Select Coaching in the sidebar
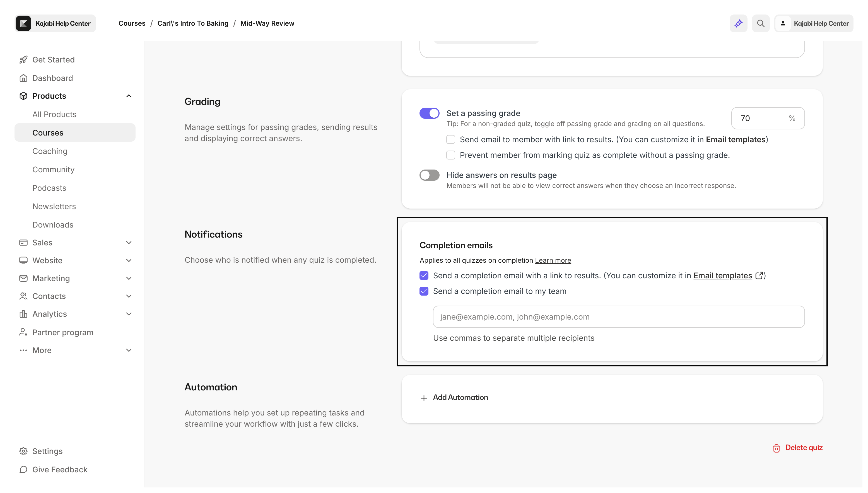This screenshot has width=868, height=493. coord(50,151)
